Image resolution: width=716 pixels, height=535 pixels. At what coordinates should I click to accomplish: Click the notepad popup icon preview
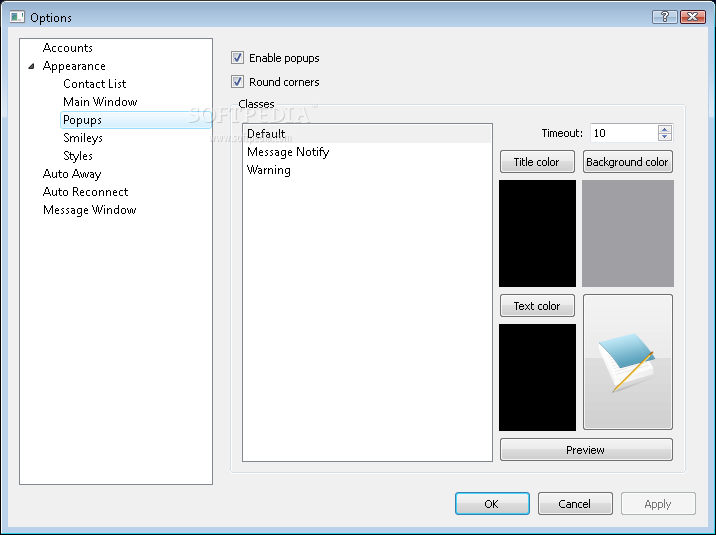click(627, 362)
